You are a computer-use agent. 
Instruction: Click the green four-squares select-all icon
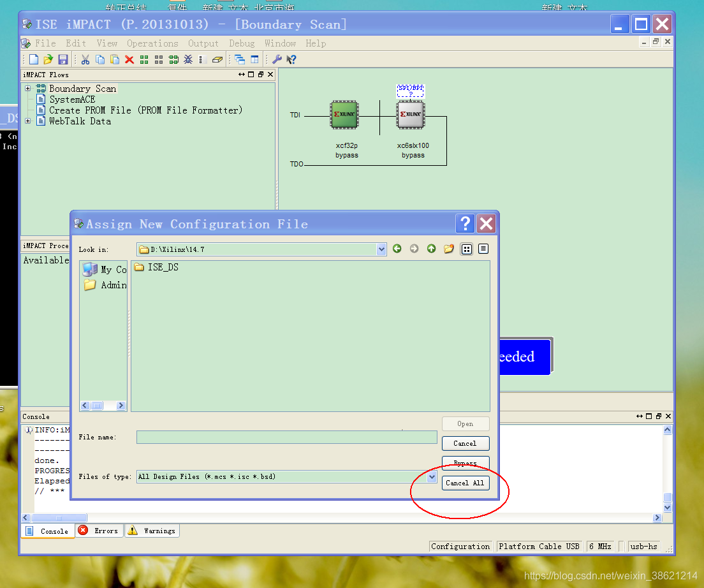click(144, 59)
